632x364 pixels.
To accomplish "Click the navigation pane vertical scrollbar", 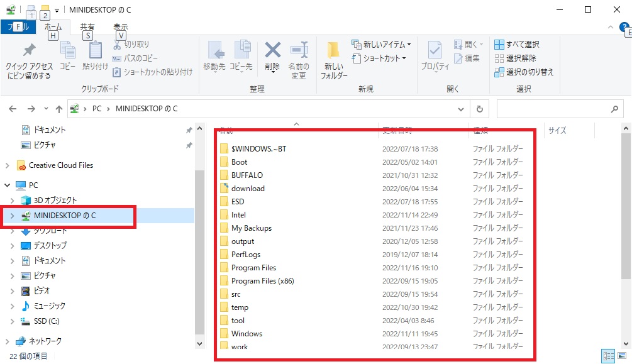I will point(199,252).
